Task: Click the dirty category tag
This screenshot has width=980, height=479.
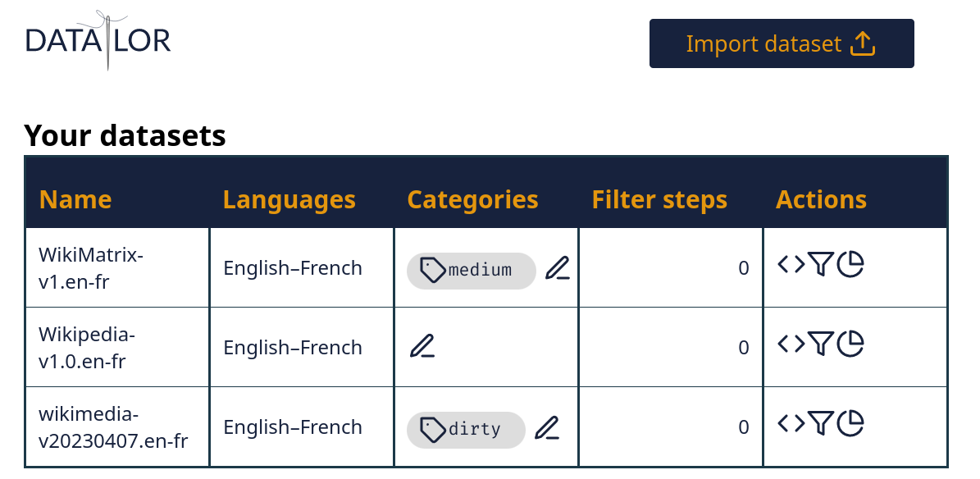Action: pos(465,429)
